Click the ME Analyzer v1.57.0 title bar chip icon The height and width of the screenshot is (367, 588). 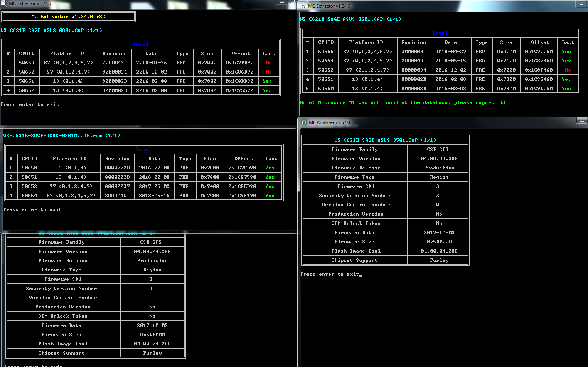click(304, 122)
